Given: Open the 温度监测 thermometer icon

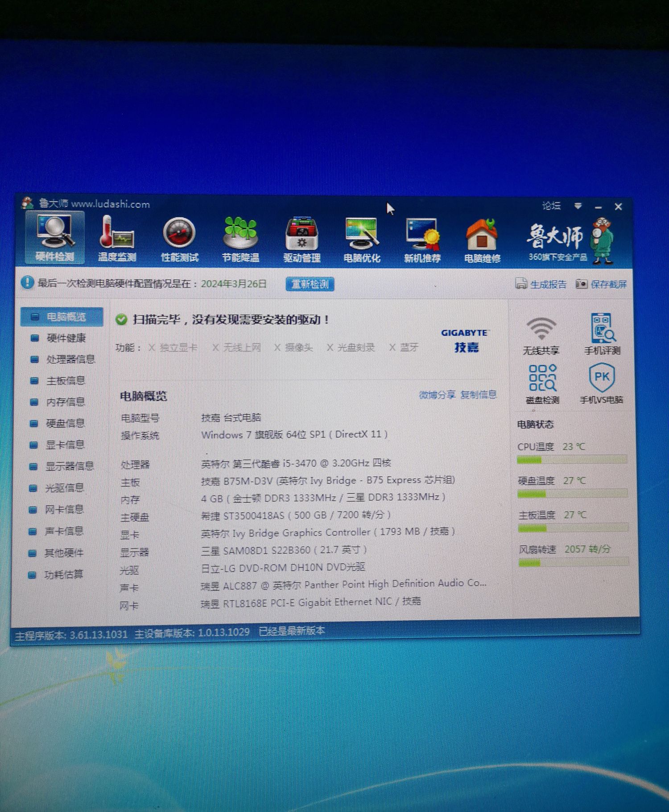Looking at the screenshot, I should 117,239.
